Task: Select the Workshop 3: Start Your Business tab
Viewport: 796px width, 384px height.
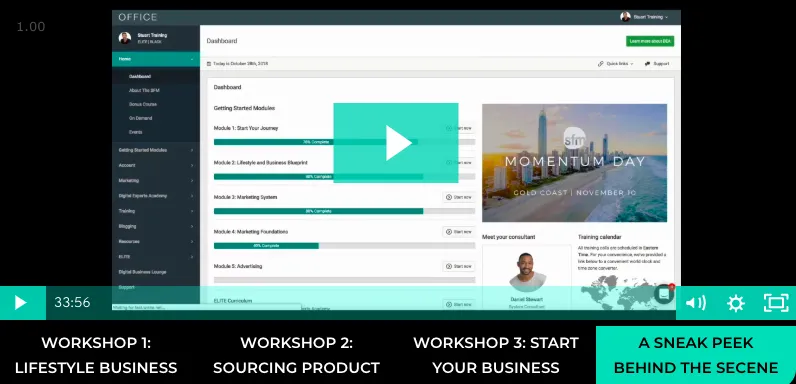Action: (496, 355)
